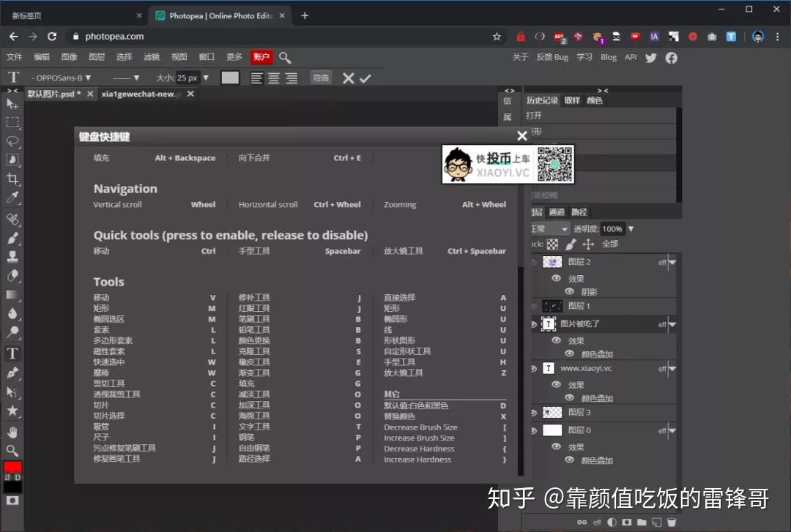Select the Crop tool

tap(12, 179)
